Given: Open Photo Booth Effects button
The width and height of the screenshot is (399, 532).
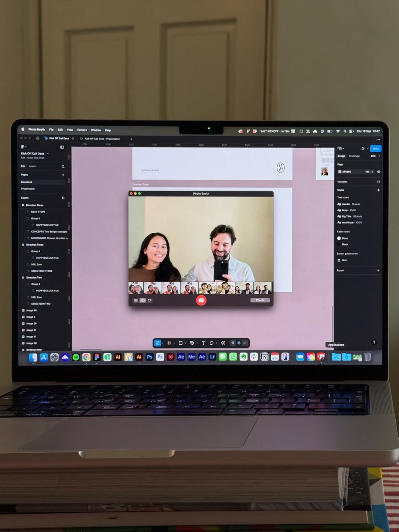Looking at the screenshot, I should 260,300.
